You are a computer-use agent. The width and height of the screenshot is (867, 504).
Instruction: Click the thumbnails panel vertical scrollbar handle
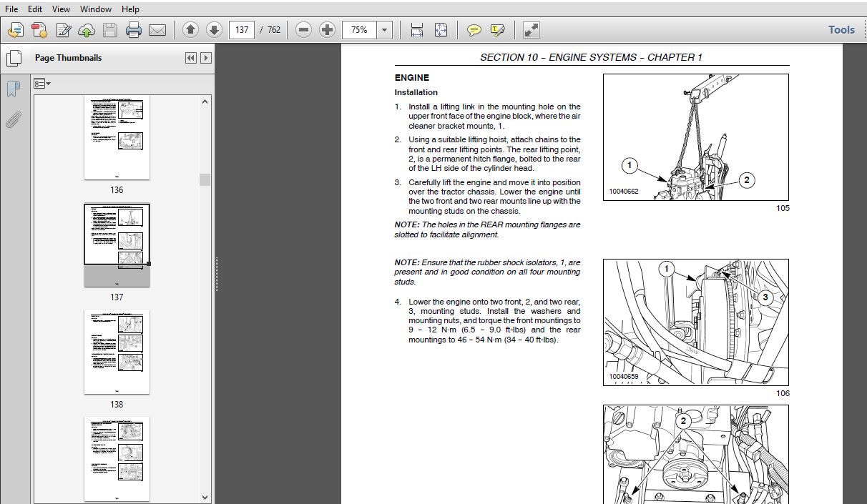205,179
